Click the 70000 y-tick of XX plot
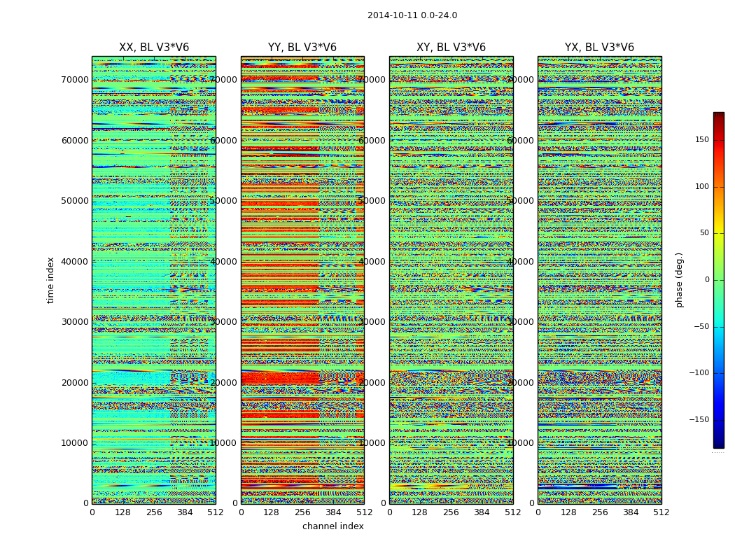 click(x=74, y=80)
